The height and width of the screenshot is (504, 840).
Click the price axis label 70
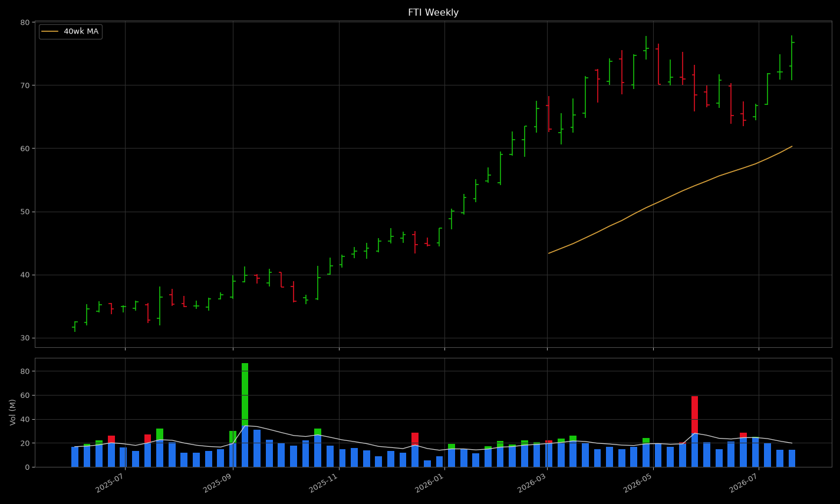coord(25,85)
